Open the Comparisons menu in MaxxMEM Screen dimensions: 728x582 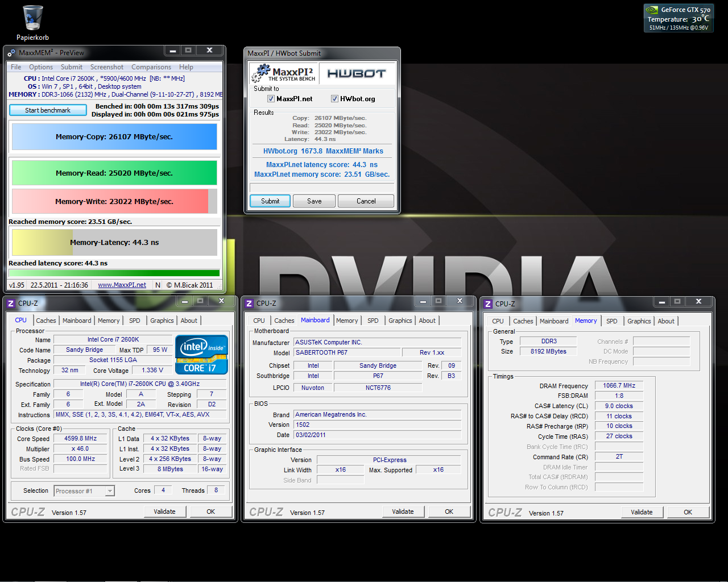pos(151,67)
